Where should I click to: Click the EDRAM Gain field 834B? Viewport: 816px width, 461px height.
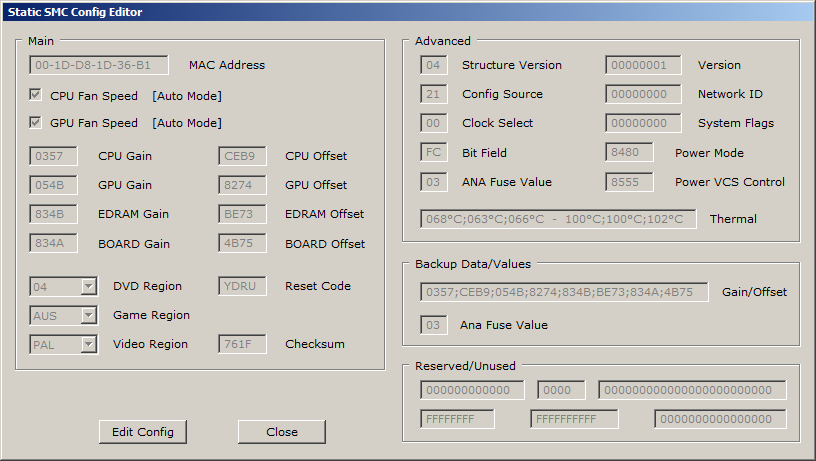[53, 214]
